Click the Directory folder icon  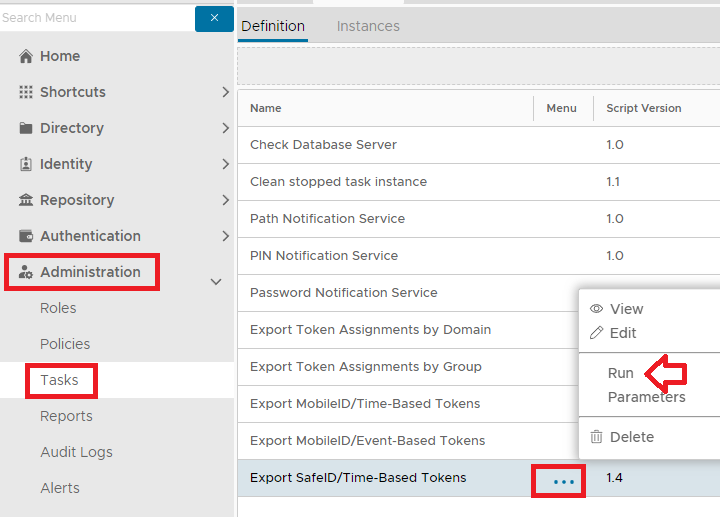tap(26, 128)
